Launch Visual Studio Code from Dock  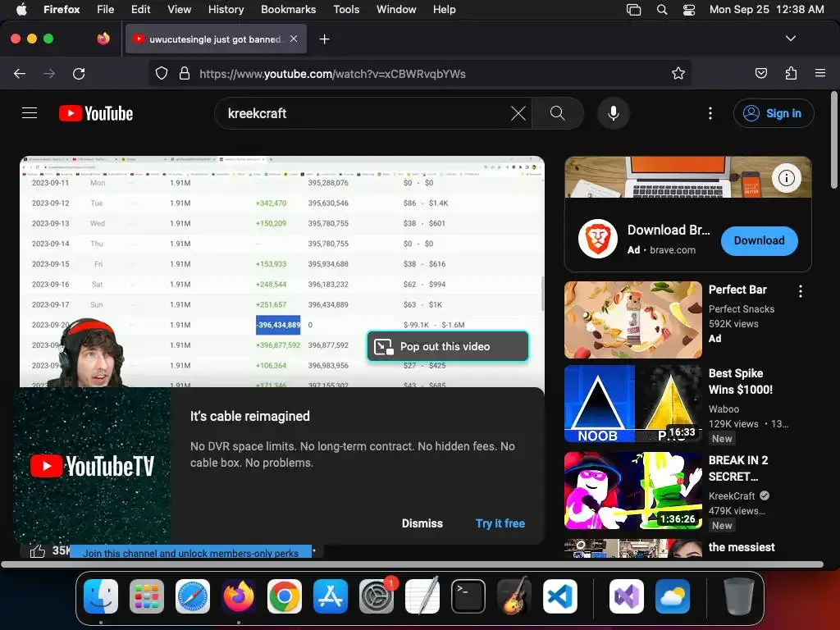pyautogui.click(x=559, y=596)
